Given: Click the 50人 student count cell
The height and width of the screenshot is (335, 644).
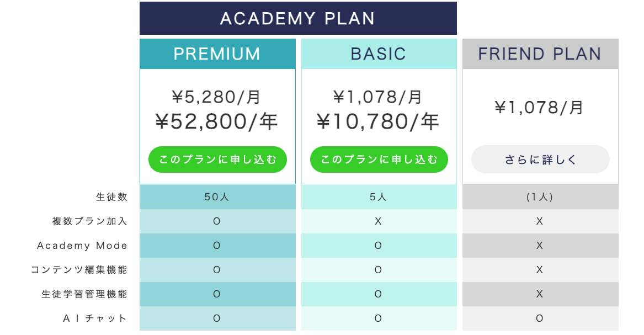Looking at the screenshot, I should [217, 197].
